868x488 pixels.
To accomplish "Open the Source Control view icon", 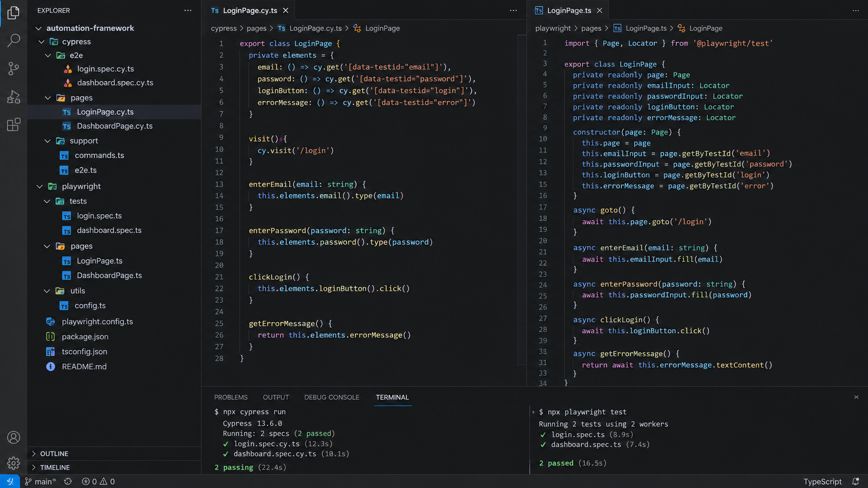I will tap(14, 69).
